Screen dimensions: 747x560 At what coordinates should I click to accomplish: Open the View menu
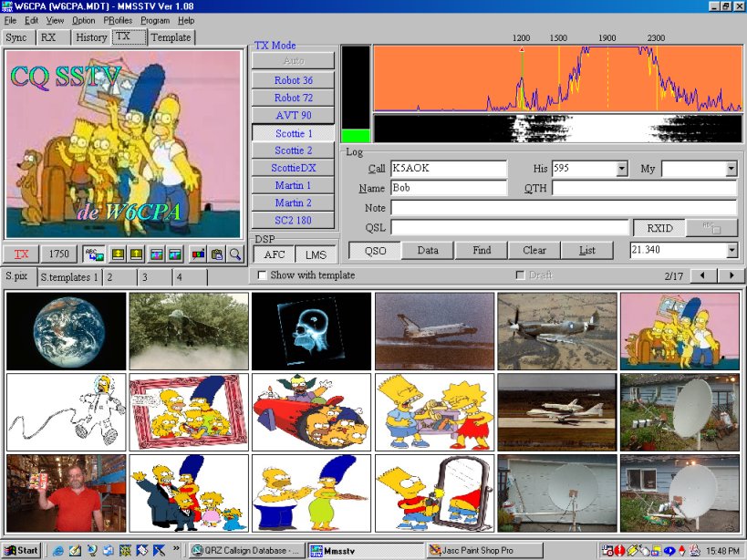point(55,20)
